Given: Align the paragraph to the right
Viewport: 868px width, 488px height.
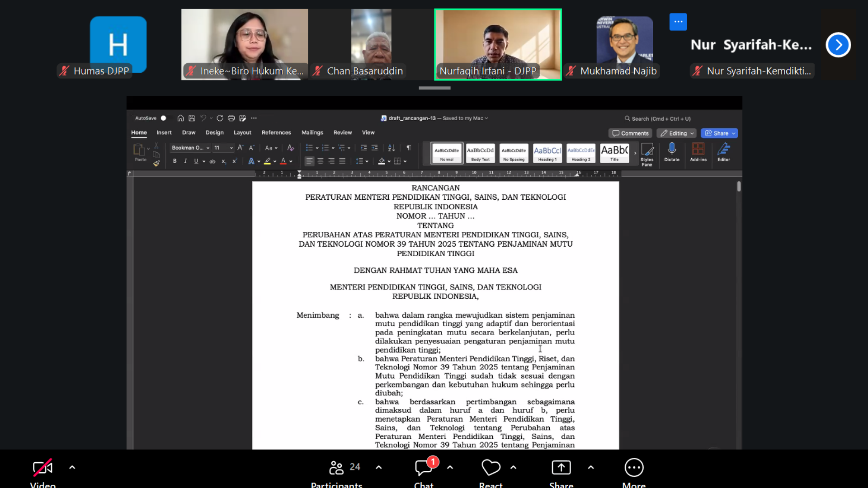Looking at the screenshot, I should pyautogui.click(x=331, y=161).
